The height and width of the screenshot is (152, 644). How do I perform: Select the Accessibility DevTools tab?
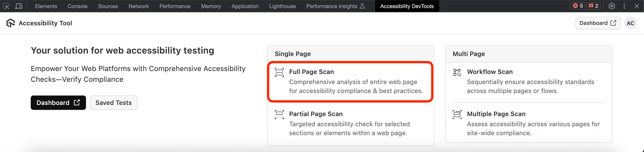(x=407, y=6)
